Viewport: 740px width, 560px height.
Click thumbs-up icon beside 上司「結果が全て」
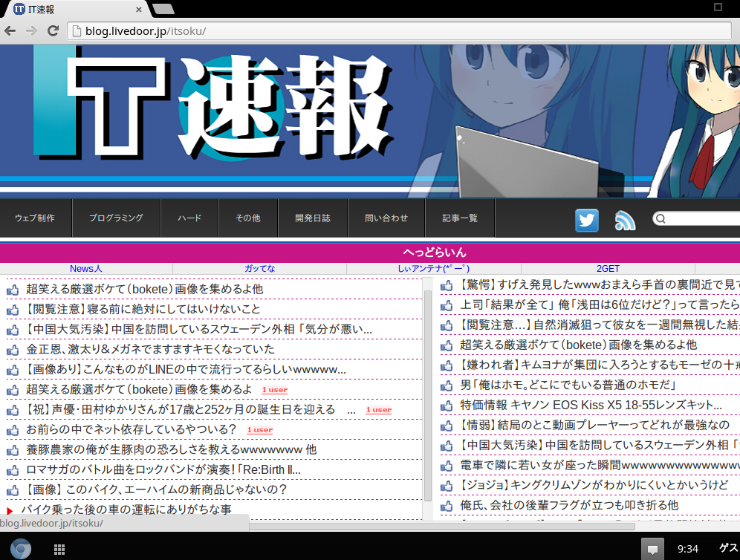[x=447, y=306]
